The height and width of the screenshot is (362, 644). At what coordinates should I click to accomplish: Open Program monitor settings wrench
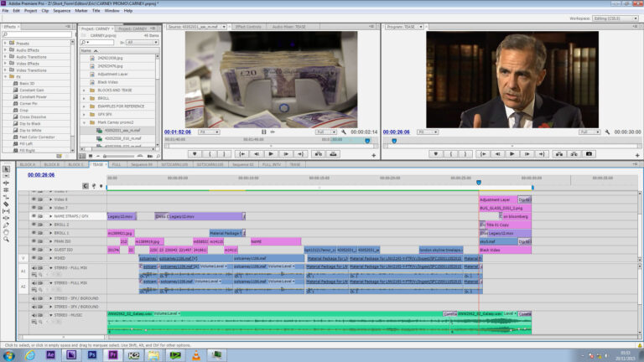click(607, 132)
